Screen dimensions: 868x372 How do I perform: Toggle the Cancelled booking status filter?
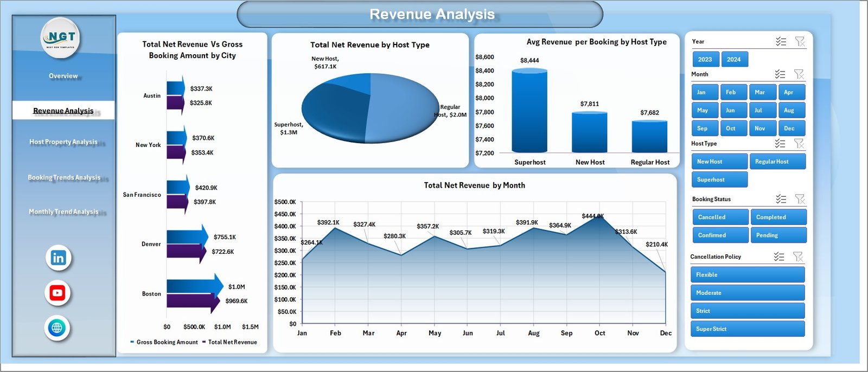tap(719, 217)
